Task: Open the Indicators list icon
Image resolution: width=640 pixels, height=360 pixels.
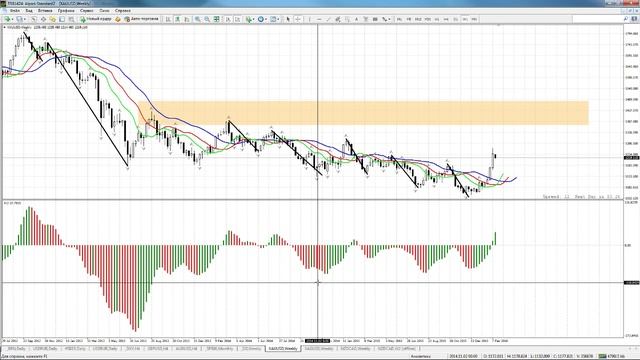Action: pyautogui.click(x=248, y=19)
